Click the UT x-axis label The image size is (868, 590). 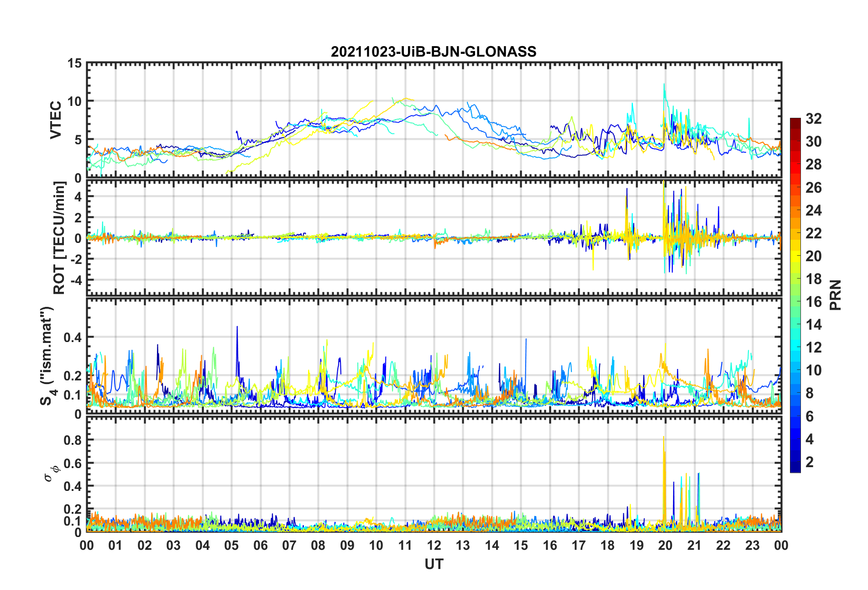(434, 564)
